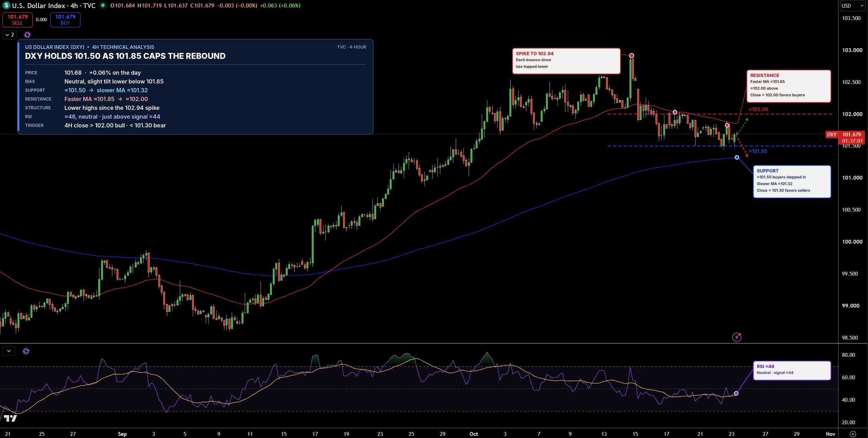Click the 103.000 price axis label

point(852,50)
